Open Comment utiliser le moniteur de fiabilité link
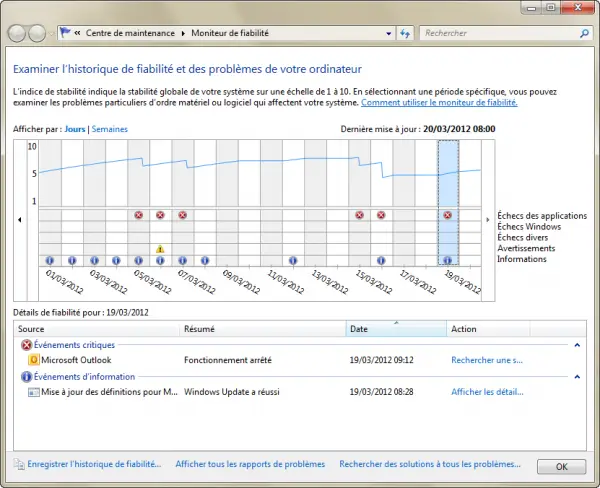The width and height of the screenshot is (600, 488). click(439, 102)
